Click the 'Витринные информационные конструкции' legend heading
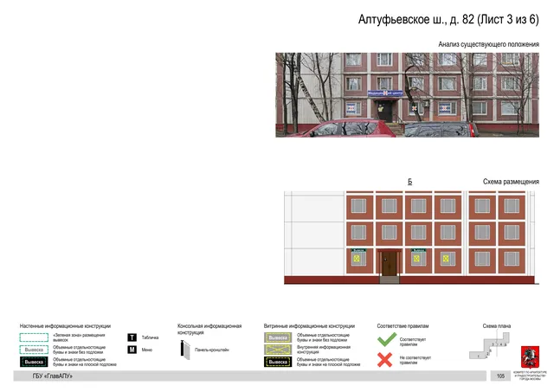This screenshot has width=554, height=392. (309, 326)
